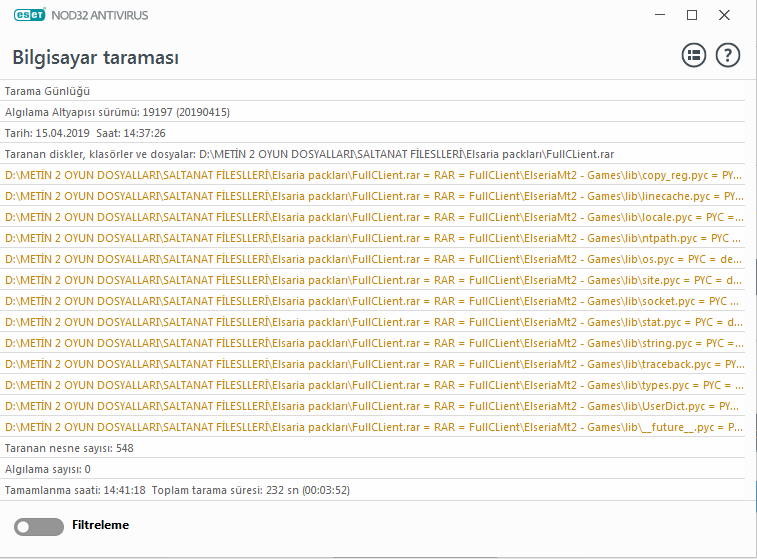Select the __future__.pyc log row
Image resolution: width=757 pixels, height=559 pixels.
tap(373, 427)
